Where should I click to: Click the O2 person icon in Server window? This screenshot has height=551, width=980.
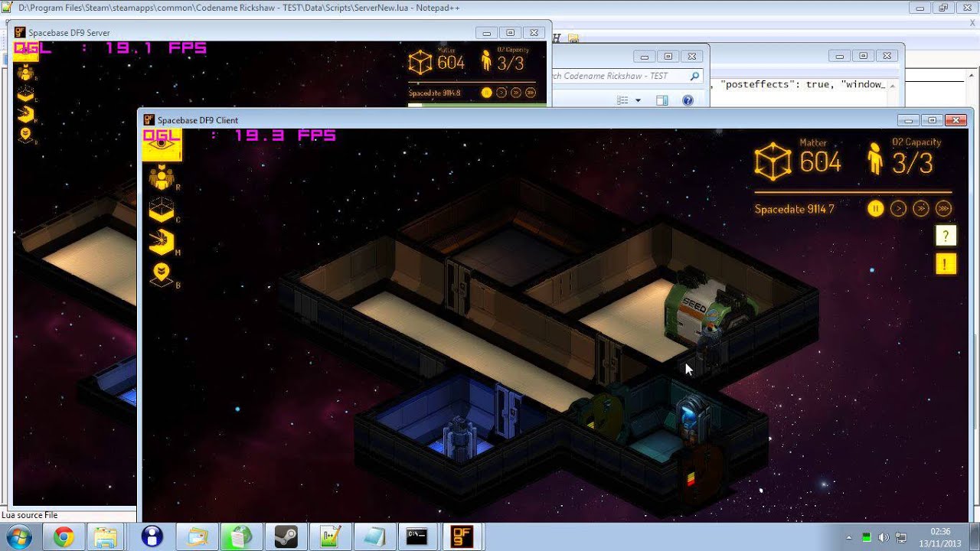pyautogui.click(x=486, y=62)
